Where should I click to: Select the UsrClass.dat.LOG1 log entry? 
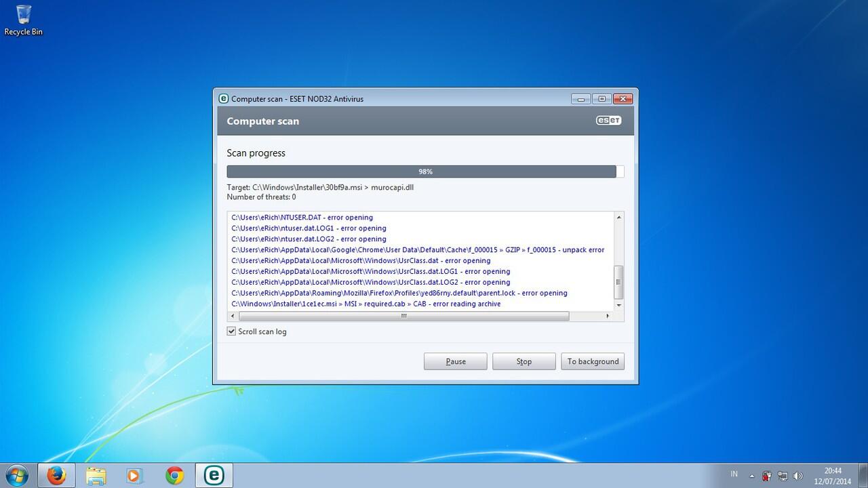(x=371, y=272)
